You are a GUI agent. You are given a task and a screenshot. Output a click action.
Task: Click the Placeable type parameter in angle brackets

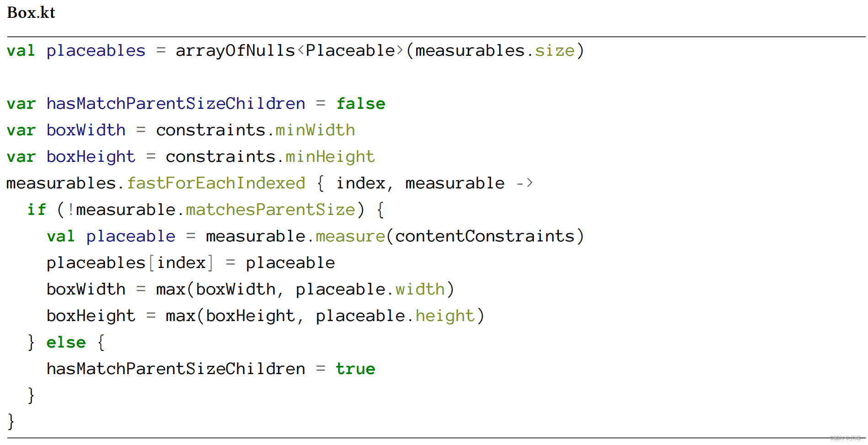tap(350, 51)
